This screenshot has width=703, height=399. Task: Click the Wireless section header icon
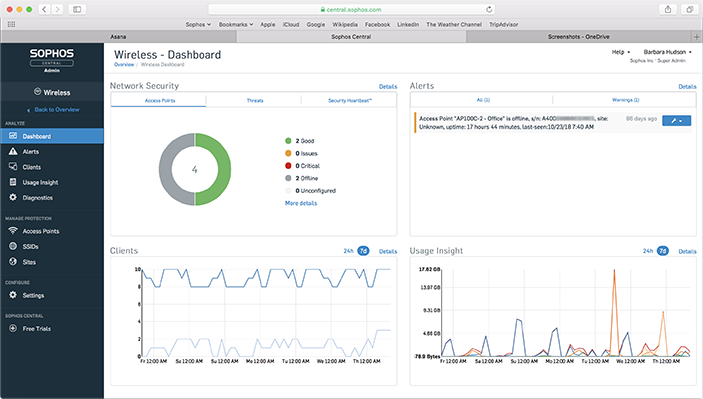38,91
